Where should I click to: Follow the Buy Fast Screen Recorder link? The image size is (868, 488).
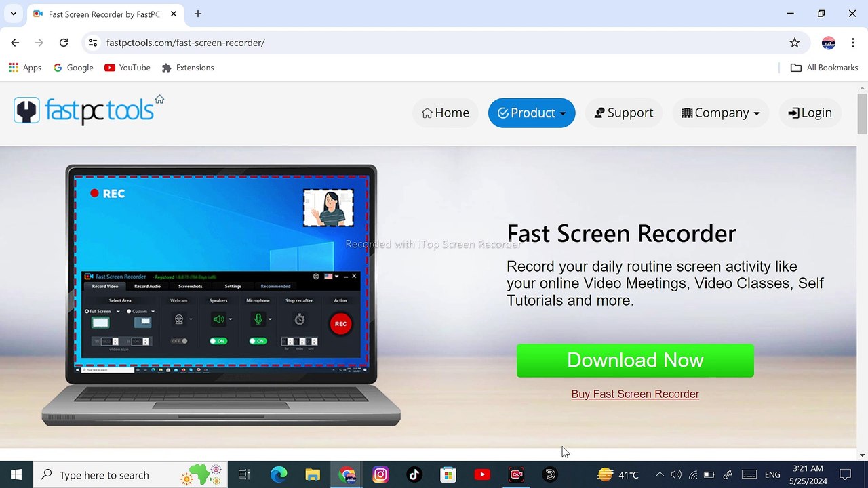(635, 394)
